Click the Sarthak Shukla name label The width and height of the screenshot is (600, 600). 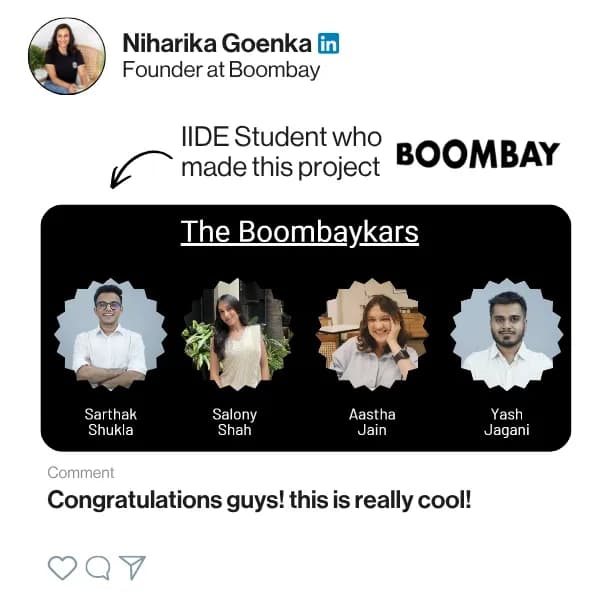pos(111,422)
